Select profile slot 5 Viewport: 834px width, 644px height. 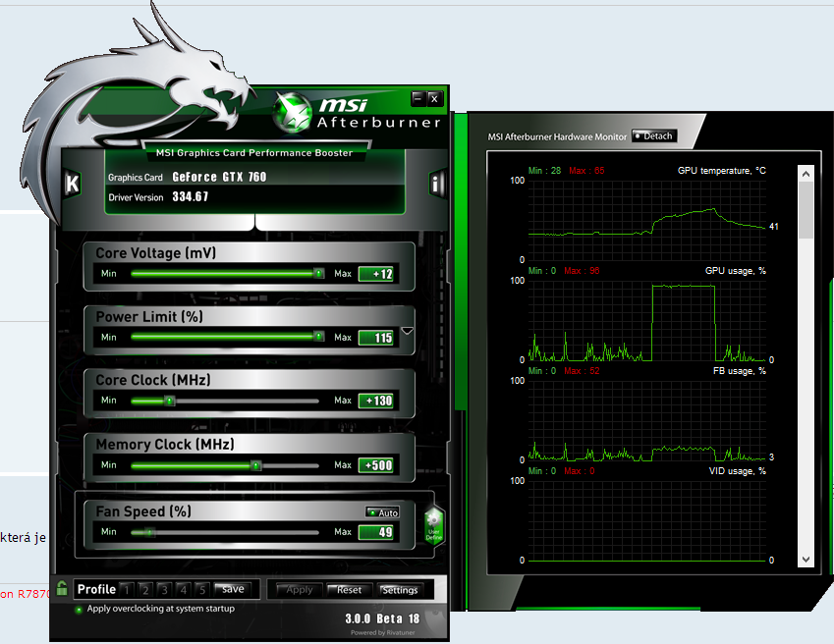pos(201,589)
